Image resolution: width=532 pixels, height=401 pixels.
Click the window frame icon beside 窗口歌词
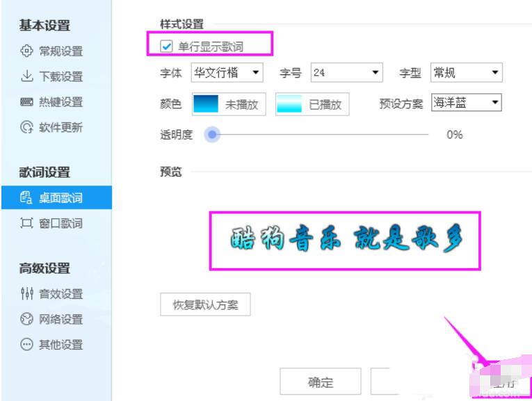click(26, 222)
